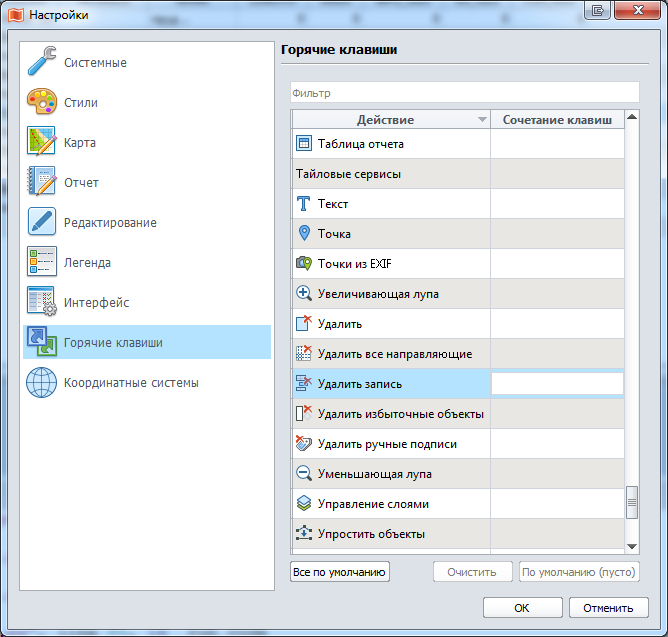
Task: Click shortcut field for Удалить запись
Action: [x=557, y=384]
